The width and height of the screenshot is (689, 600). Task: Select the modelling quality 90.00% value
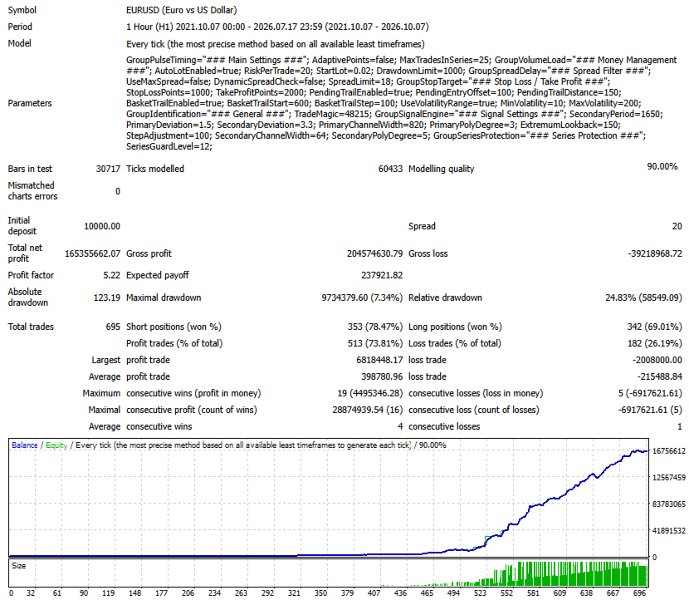click(662, 166)
